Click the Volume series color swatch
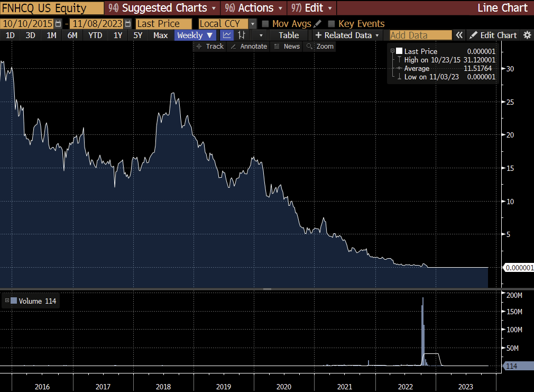The height and width of the screenshot is (392, 534). (14, 300)
